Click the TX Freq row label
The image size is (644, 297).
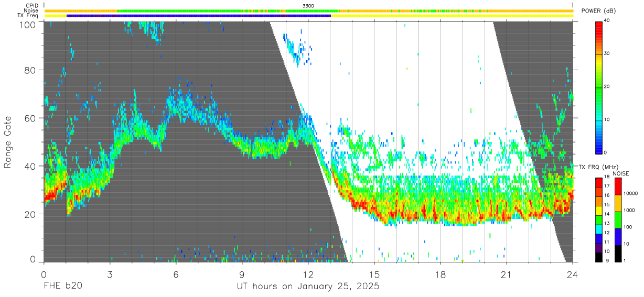coord(28,15)
